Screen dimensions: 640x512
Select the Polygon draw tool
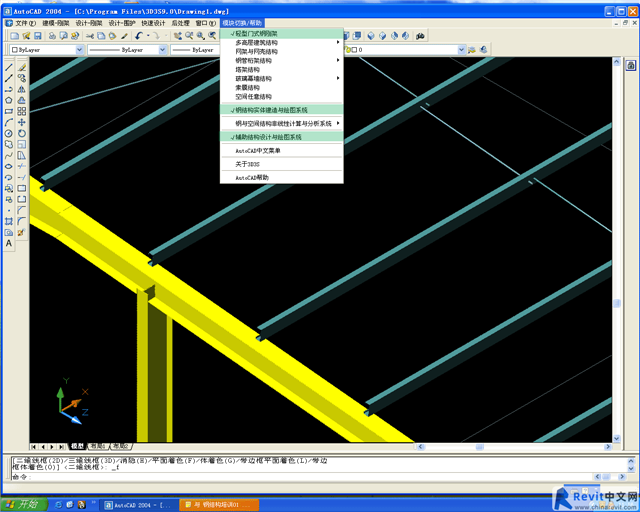pos(9,100)
